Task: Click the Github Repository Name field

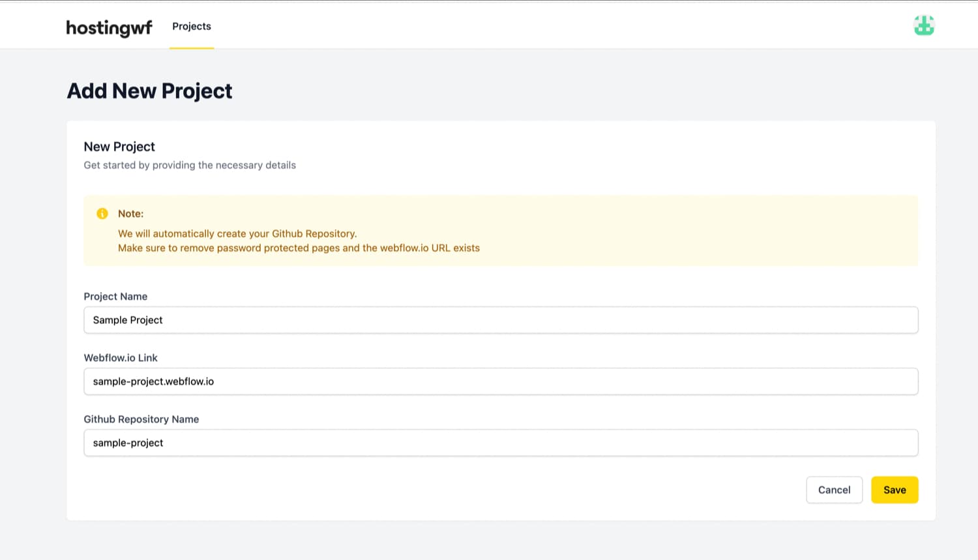Action: coord(501,443)
